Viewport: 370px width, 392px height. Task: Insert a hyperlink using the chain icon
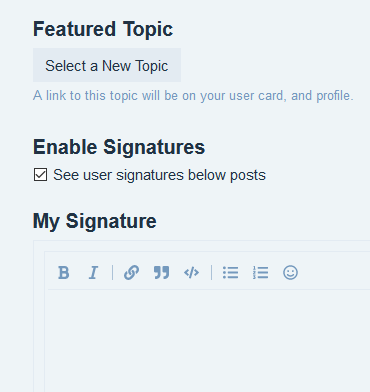(131, 273)
